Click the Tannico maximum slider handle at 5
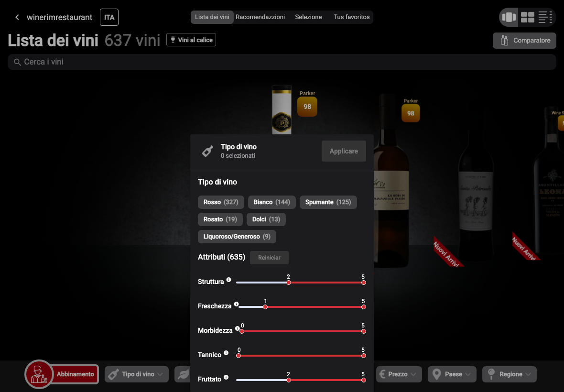 pos(364,356)
